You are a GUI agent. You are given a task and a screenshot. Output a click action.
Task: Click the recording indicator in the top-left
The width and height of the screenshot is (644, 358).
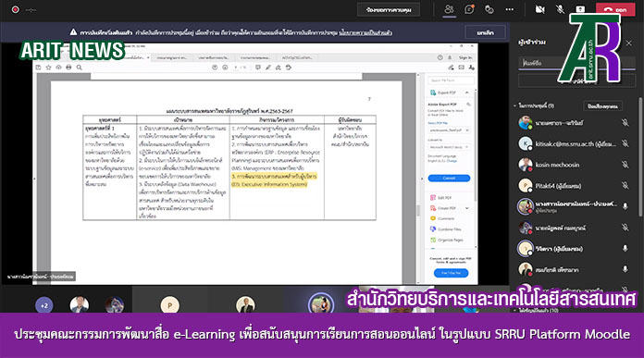tap(15, 9)
